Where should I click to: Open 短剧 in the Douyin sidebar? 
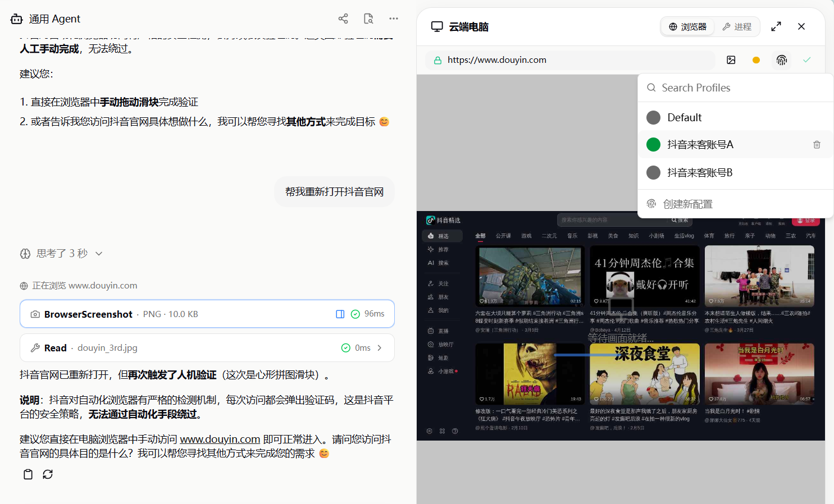438,358
